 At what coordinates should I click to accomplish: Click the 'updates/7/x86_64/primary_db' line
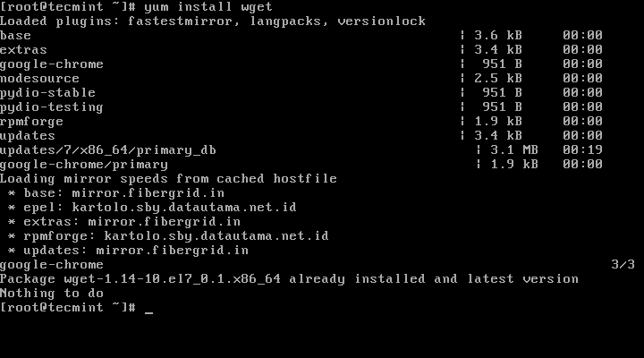tap(107, 150)
